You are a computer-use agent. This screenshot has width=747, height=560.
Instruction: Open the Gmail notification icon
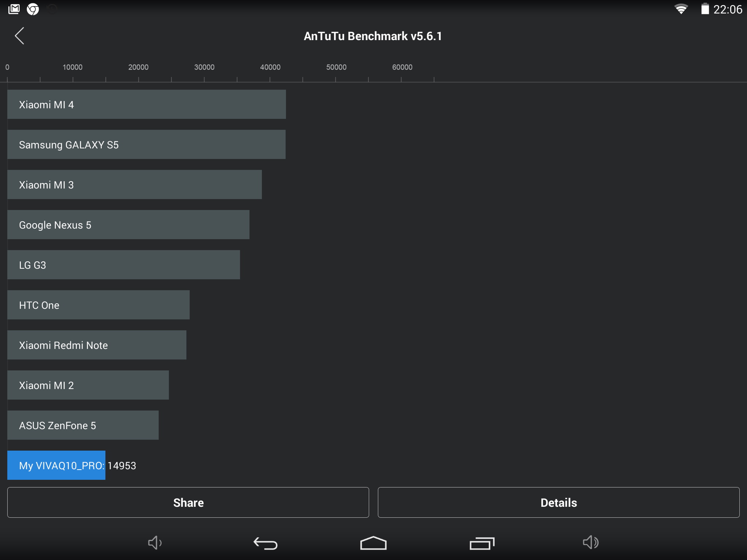click(x=14, y=9)
